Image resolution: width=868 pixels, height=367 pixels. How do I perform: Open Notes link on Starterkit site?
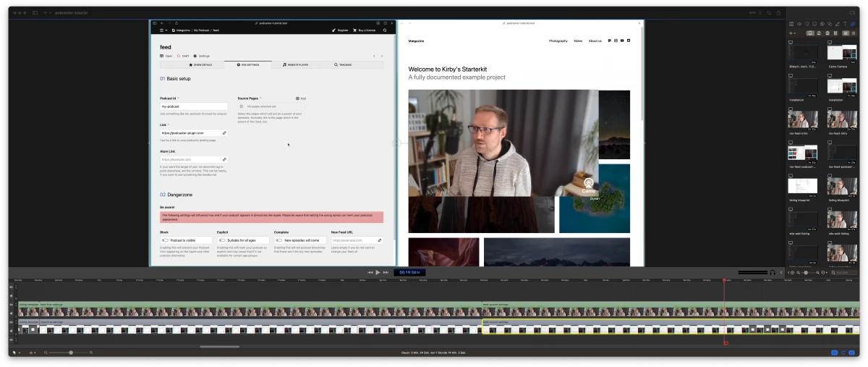[578, 41]
